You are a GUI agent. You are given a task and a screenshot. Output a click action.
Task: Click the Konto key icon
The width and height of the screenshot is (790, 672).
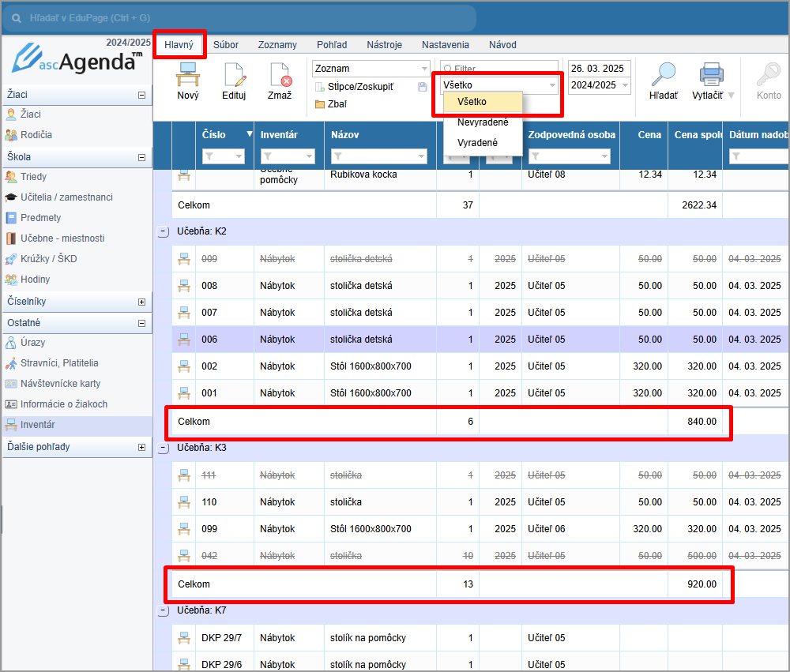[768, 74]
